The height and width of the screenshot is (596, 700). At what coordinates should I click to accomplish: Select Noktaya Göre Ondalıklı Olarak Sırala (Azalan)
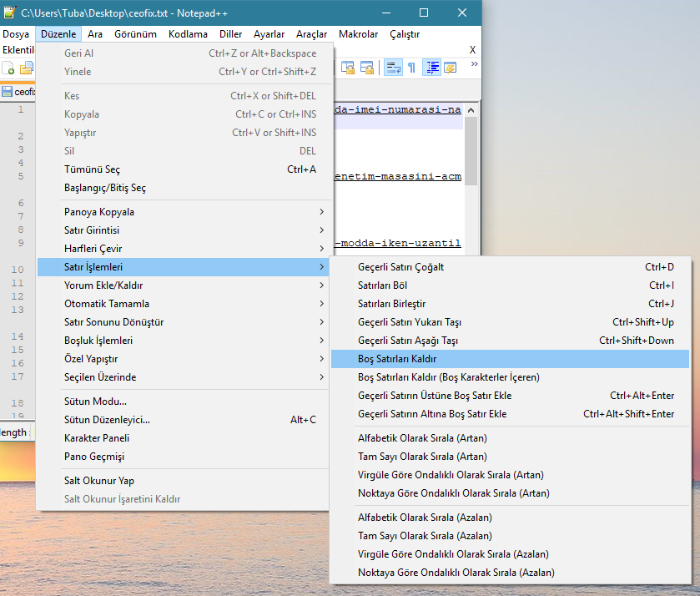(x=511, y=572)
